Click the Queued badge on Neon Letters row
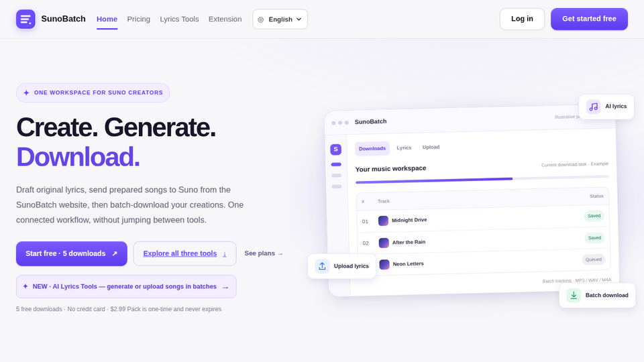The height and width of the screenshot is (362, 644). [x=594, y=259]
